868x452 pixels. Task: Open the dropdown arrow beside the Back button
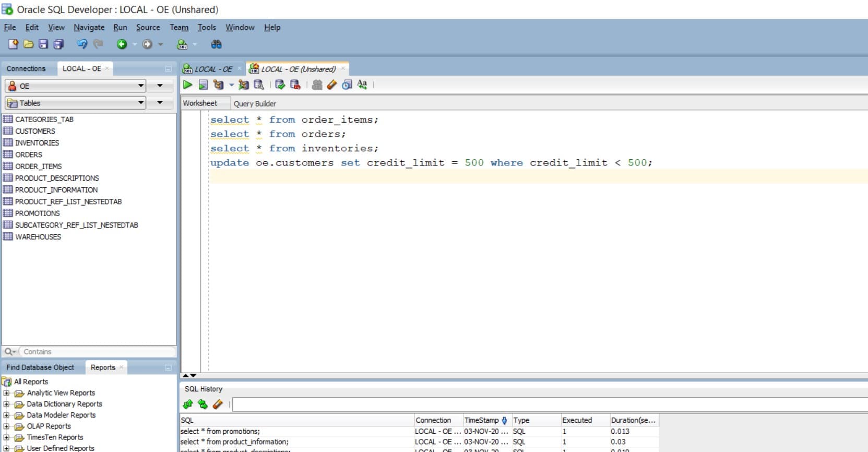point(135,44)
